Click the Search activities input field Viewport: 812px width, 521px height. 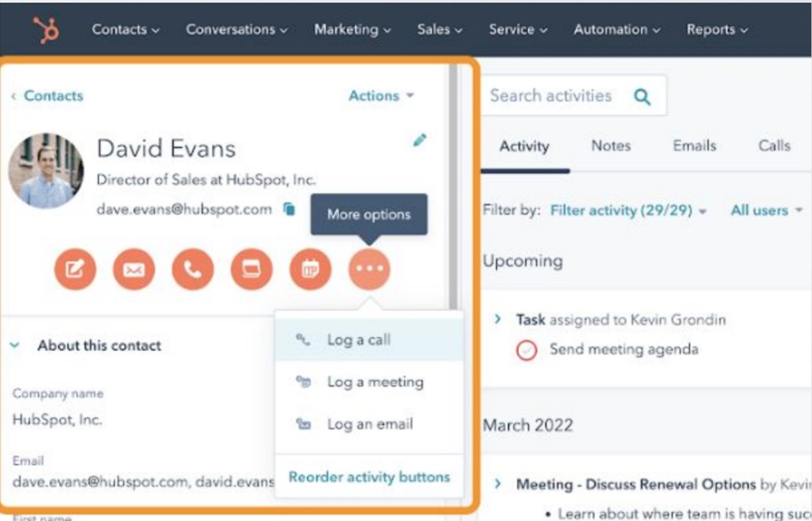pos(574,96)
